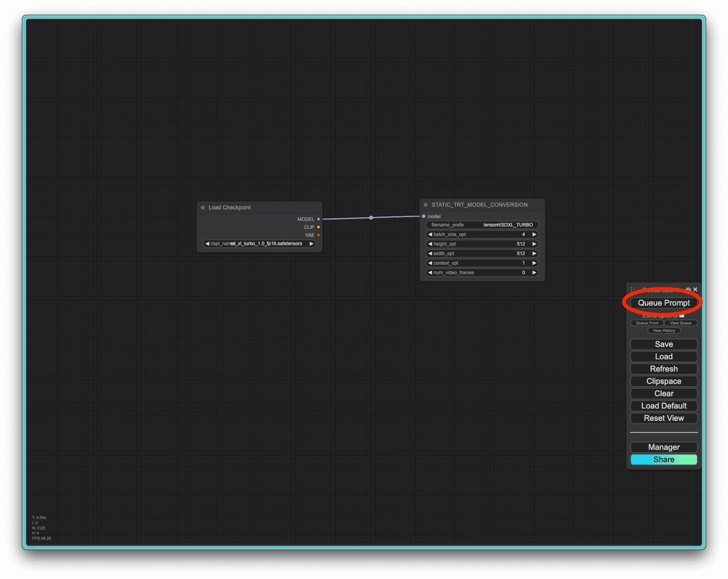Click the yellow CLIP output socket
Image resolution: width=728 pixels, height=579 pixels.
318,227
